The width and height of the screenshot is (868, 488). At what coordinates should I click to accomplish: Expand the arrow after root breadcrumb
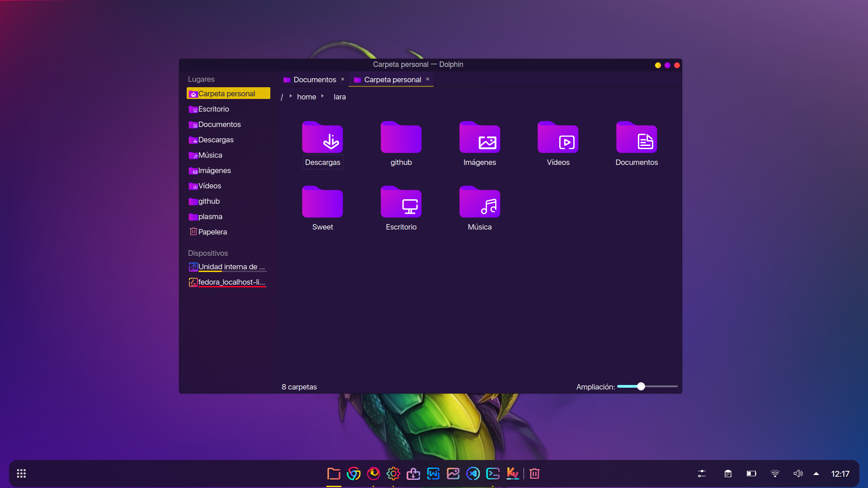pos(291,96)
